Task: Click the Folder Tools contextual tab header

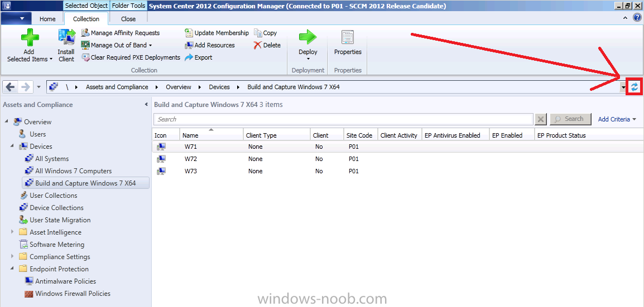Action: 128,6
